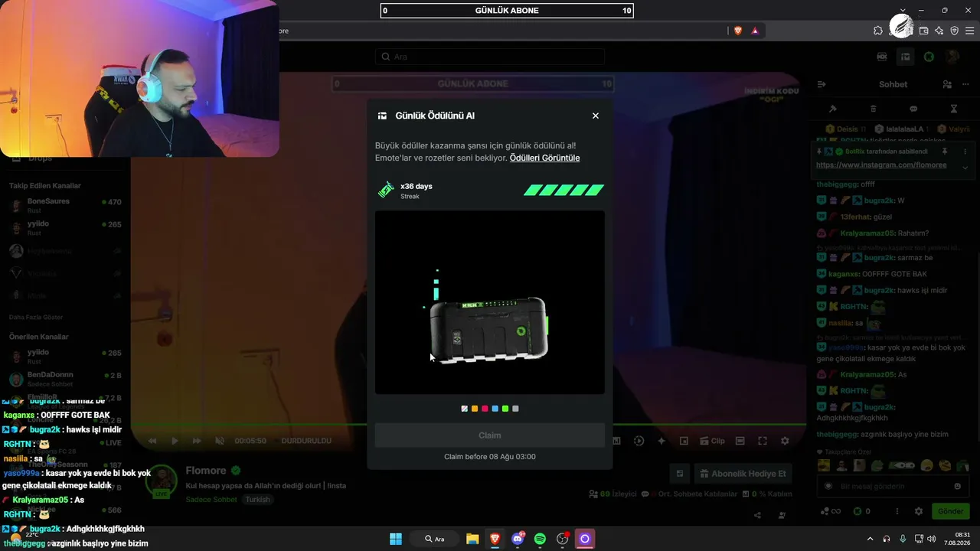Enter fullscreen on the video player
Image resolution: width=980 pixels, height=551 pixels.
(763, 441)
